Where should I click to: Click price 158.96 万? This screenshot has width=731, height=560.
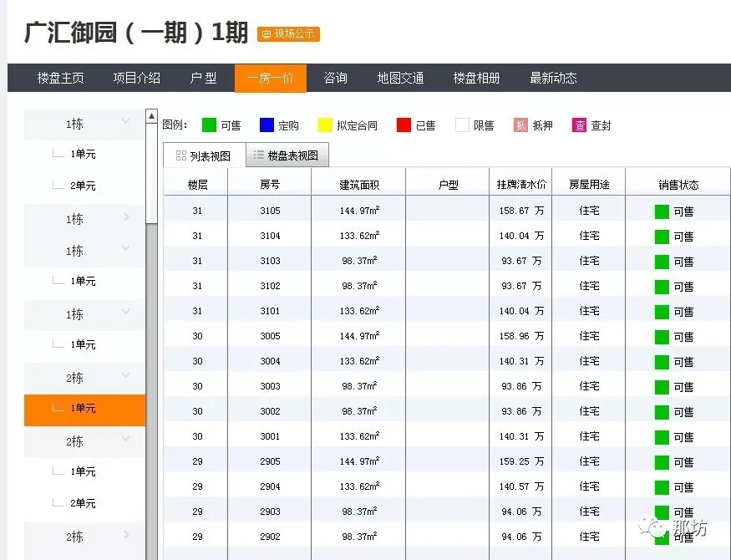pyautogui.click(x=521, y=336)
